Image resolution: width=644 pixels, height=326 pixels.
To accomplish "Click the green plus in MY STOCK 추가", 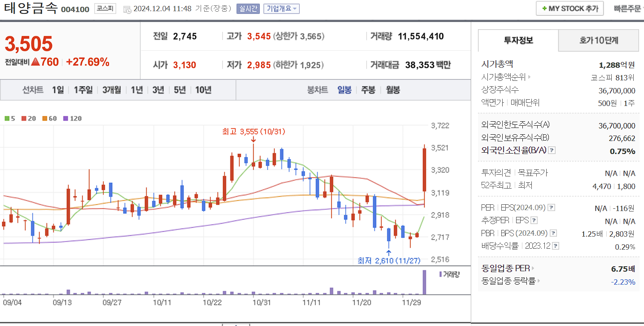I will (544, 9).
